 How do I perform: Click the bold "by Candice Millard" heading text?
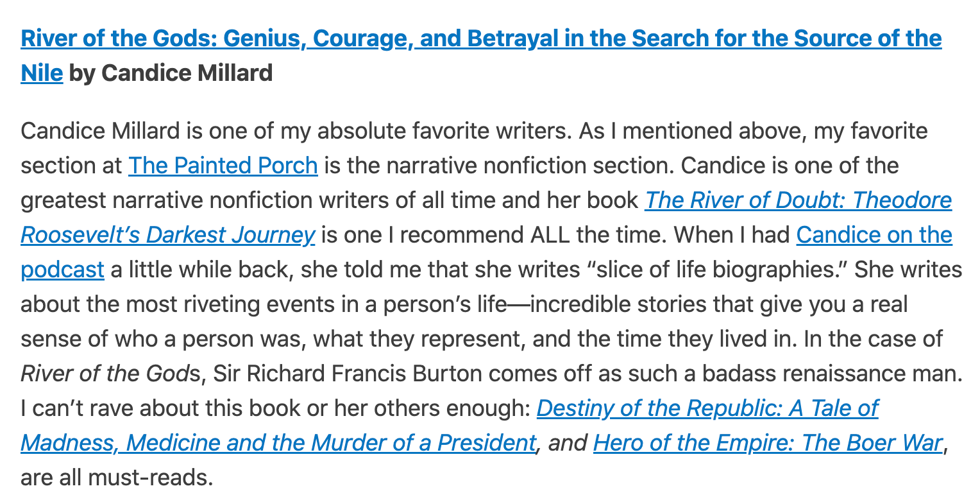171,74
